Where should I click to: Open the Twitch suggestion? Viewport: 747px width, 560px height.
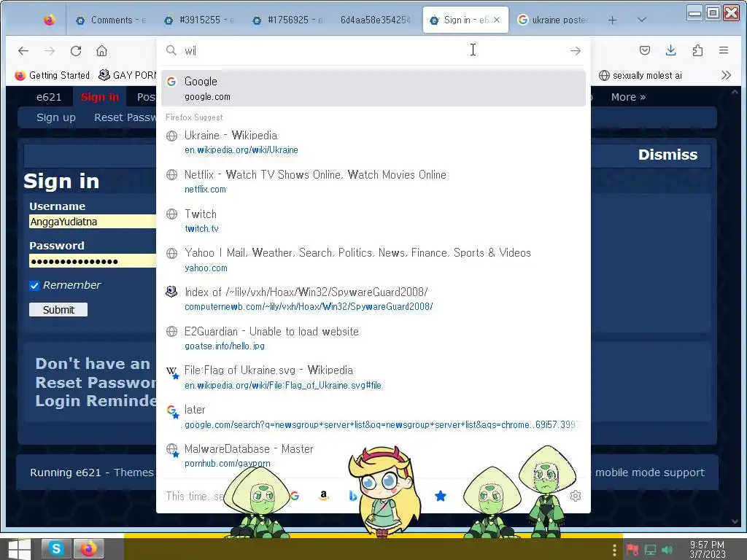pos(373,221)
